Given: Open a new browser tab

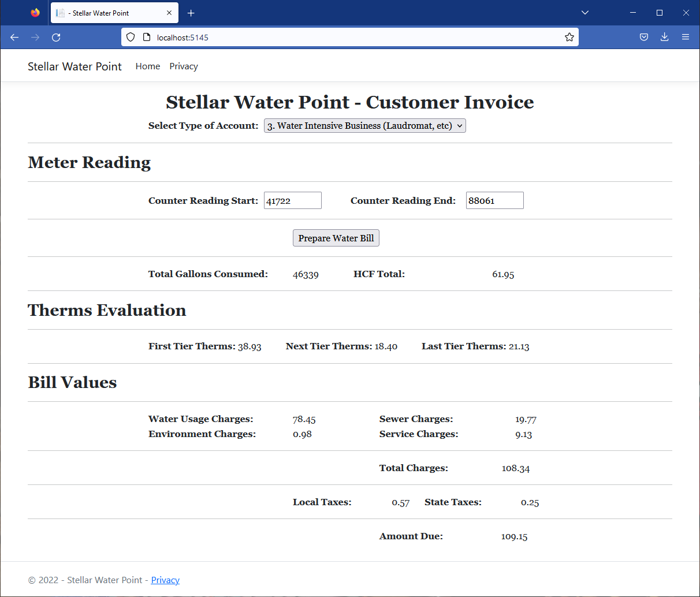Looking at the screenshot, I should (191, 13).
